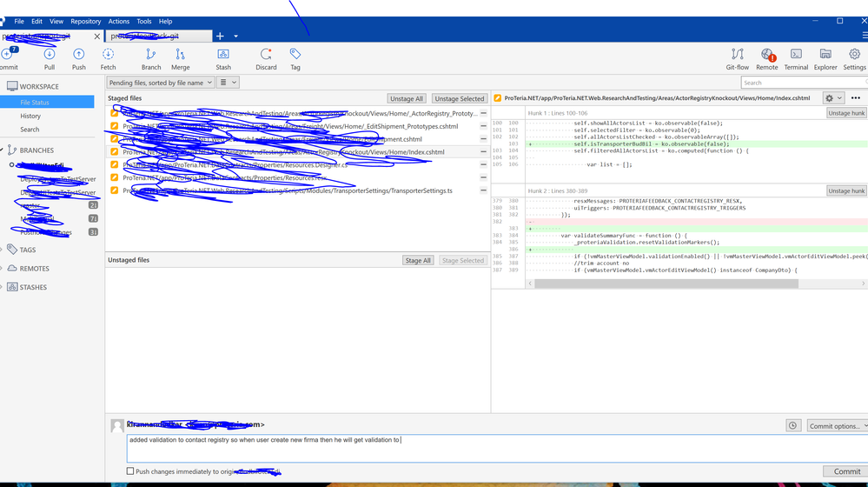Open the Remote toolbar icon
Image resolution: width=868 pixels, height=487 pixels.
(x=766, y=59)
